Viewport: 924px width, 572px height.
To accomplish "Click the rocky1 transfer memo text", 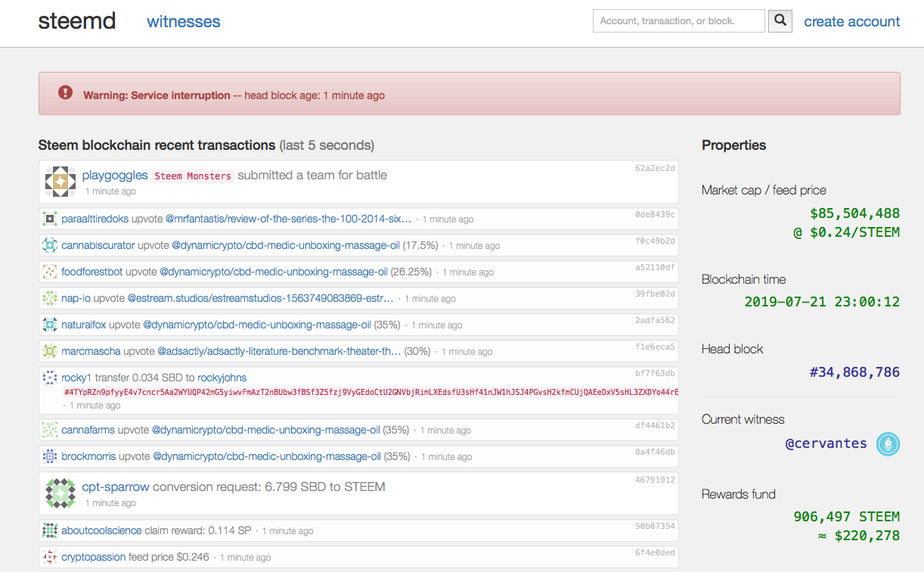I will 371,392.
